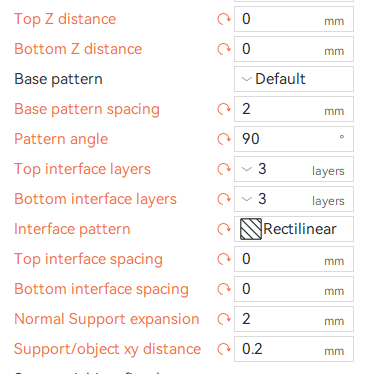The width and height of the screenshot is (365, 374).
Task: Reset Support/object xy distance value
Action: 224,349
